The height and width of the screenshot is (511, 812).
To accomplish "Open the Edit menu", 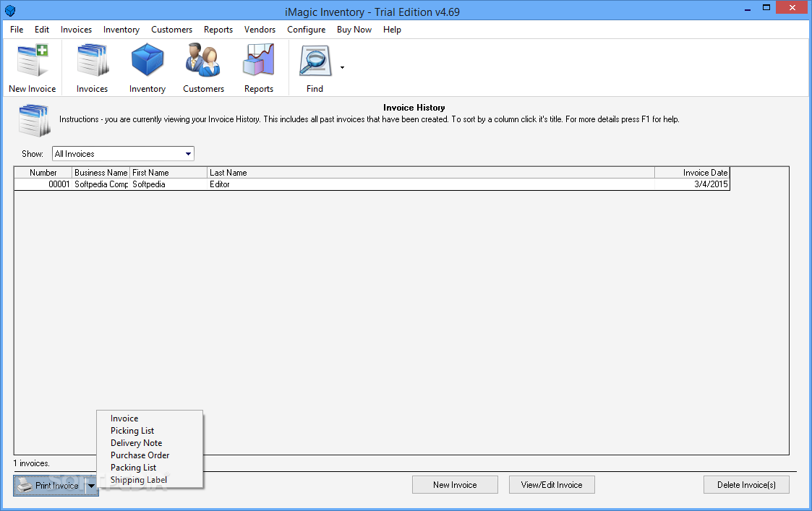I will click(42, 30).
